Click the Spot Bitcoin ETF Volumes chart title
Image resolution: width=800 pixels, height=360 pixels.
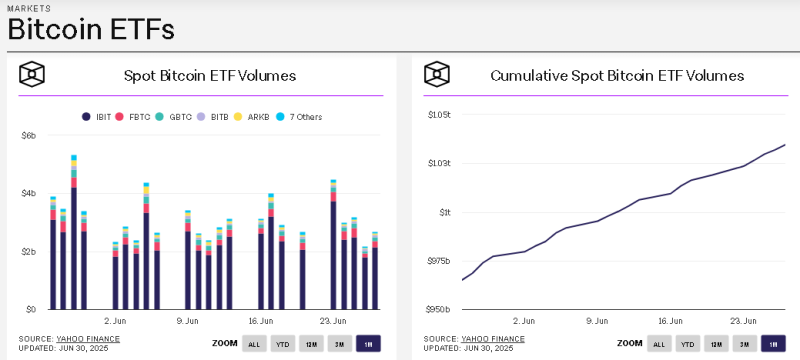pyautogui.click(x=210, y=75)
